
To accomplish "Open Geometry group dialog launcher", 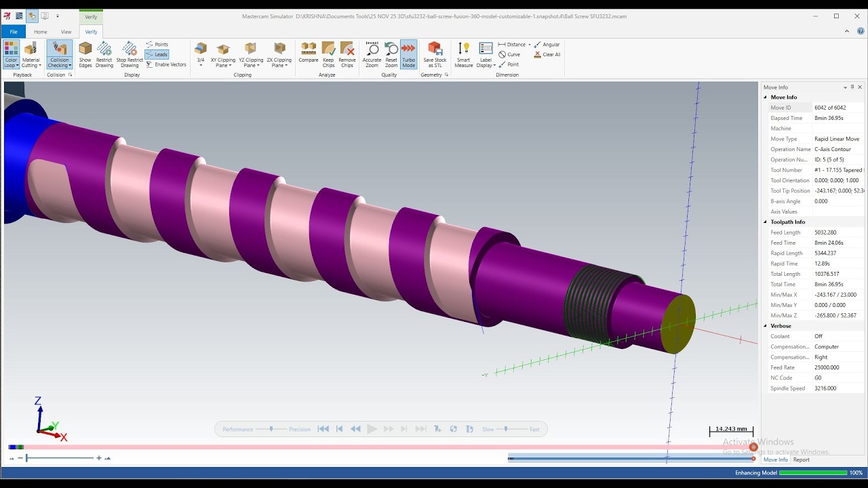I will pos(446,75).
